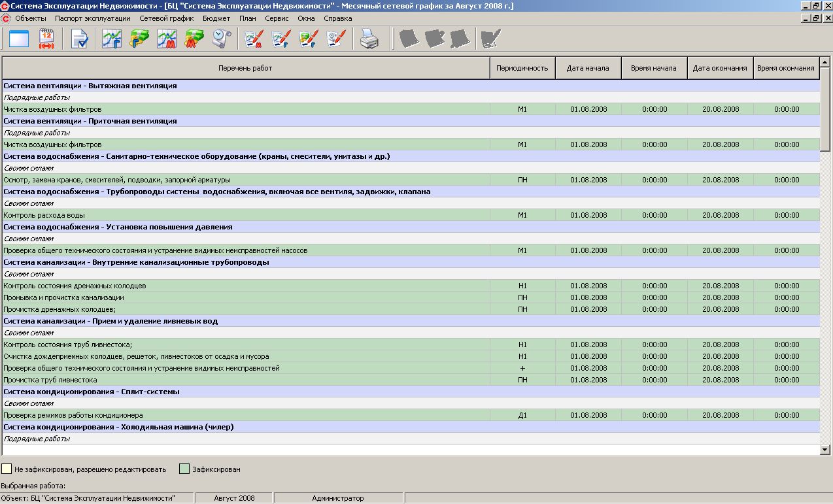Image resolution: width=833 pixels, height=504 pixels.
Task: Click the pen-on-money icon marked Г
Action: 308,39
